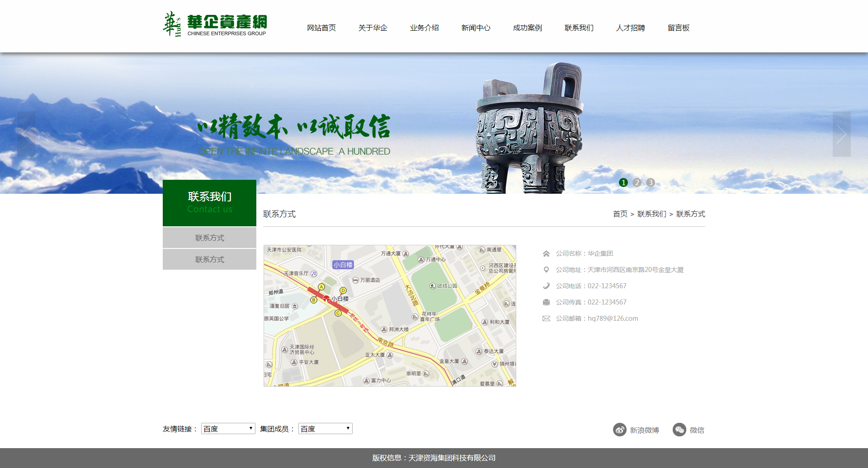
Task: Click the 小白楼 station marker on the map
Action: pyautogui.click(x=326, y=299)
